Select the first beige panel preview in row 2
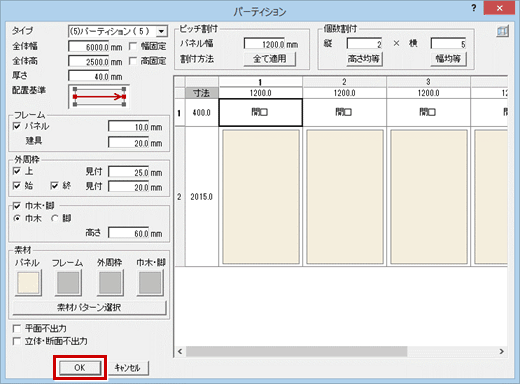This screenshot has width=520, height=384. pos(261,197)
